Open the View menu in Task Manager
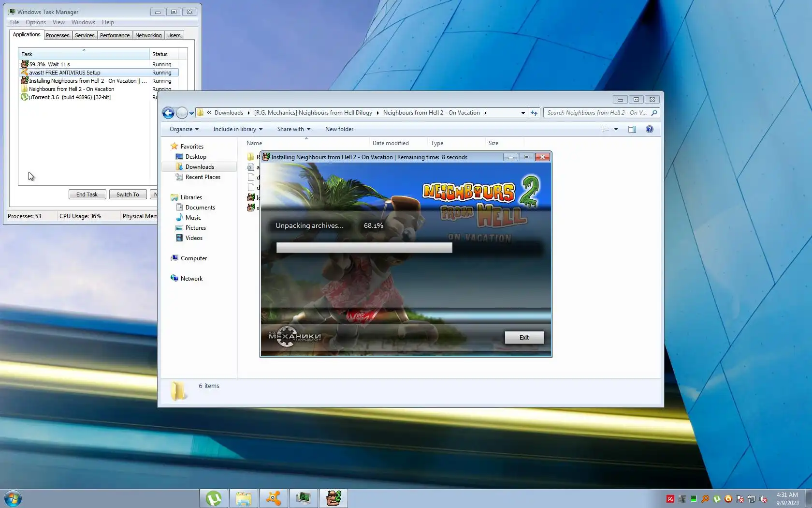The image size is (812, 508). pyautogui.click(x=58, y=22)
